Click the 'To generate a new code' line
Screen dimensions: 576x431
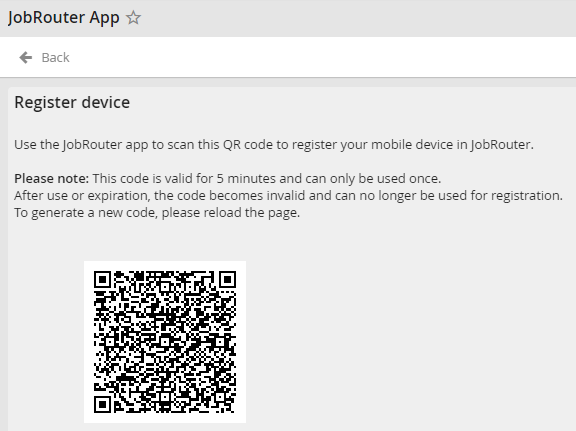tap(157, 212)
